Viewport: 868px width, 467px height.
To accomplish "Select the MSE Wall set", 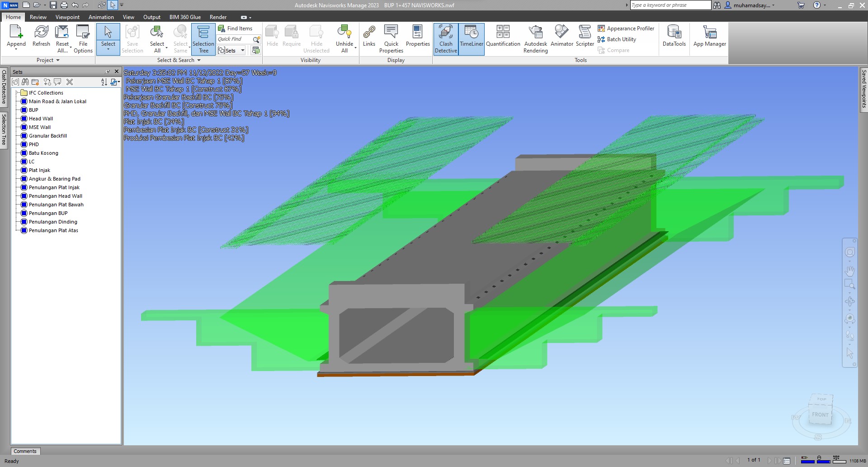I will point(40,127).
